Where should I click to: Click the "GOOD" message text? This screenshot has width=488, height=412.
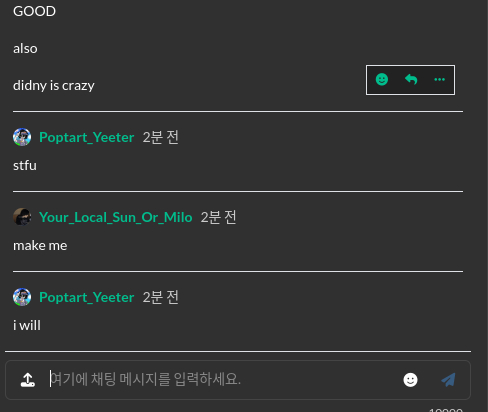(34, 11)
